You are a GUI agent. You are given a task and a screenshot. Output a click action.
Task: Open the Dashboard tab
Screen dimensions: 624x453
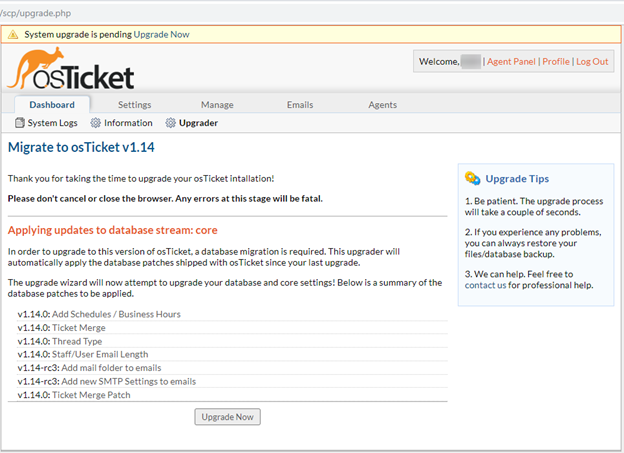(x=52, y=105)
